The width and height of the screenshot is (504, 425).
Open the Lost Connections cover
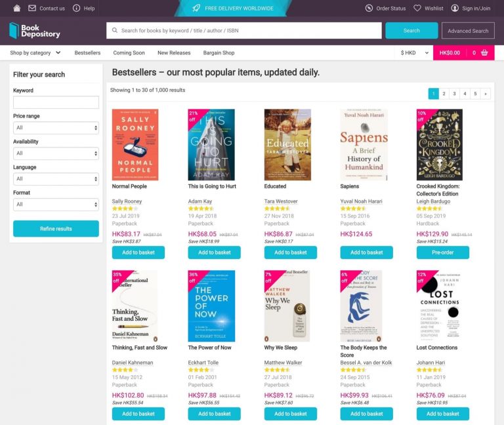click(439, 306)
